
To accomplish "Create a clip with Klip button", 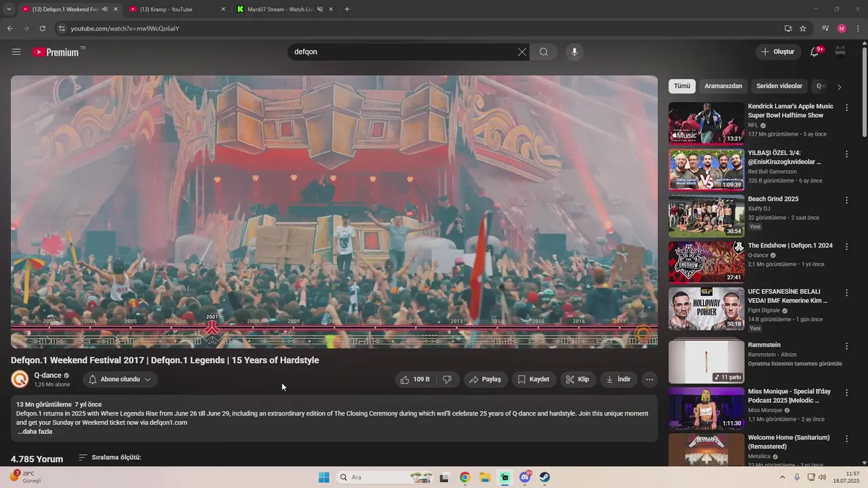I will point(578,380).
